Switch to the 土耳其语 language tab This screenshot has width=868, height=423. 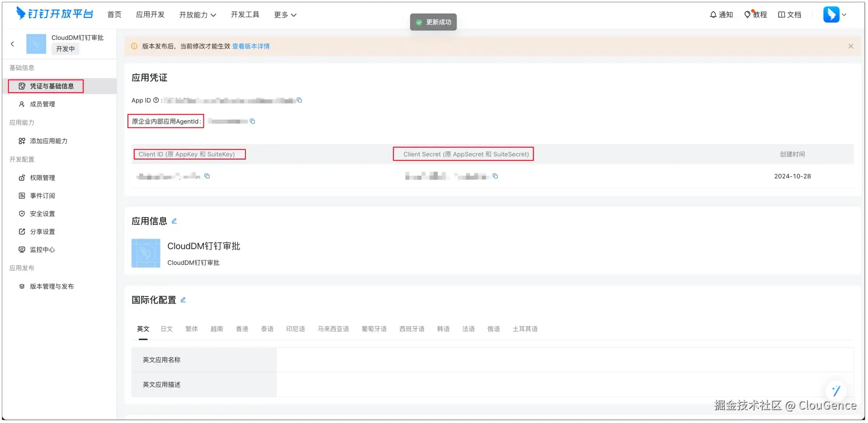pos(525,329)
